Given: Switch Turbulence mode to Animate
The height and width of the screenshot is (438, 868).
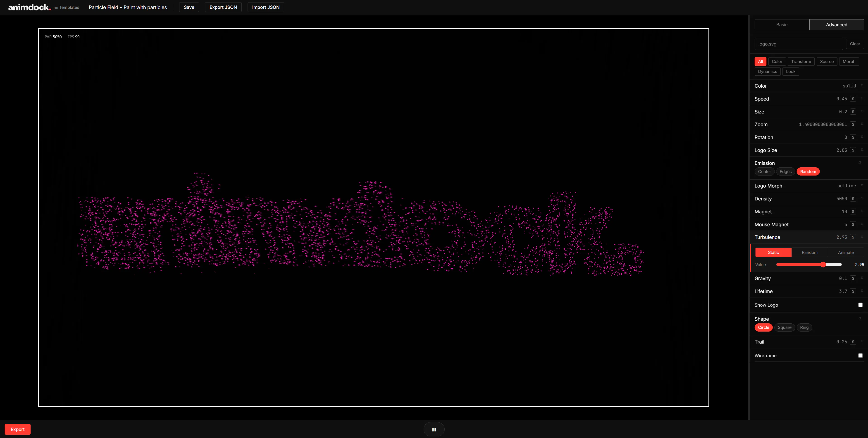Looking at the screenshot, I should pos(846,252).
